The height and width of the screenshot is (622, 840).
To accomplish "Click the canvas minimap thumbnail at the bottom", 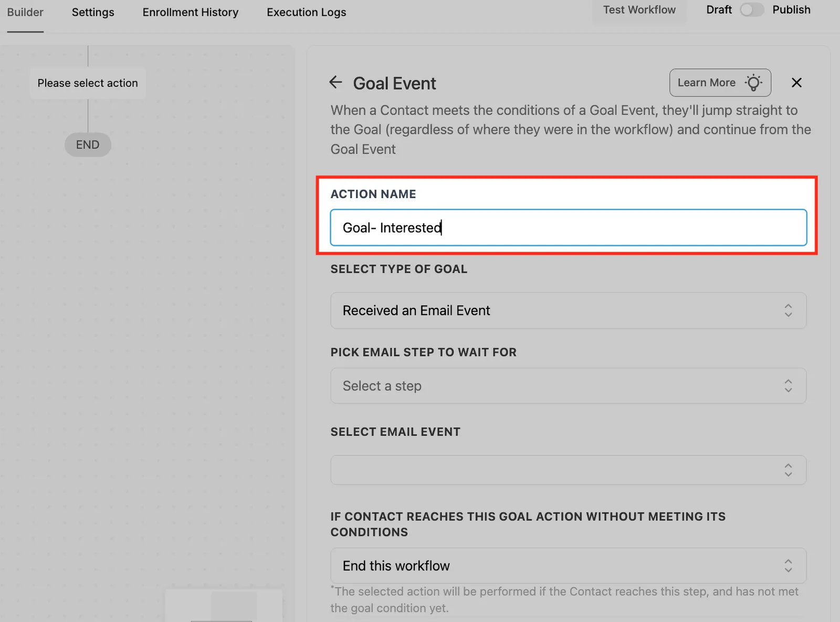I will click(x=224, y=606).
